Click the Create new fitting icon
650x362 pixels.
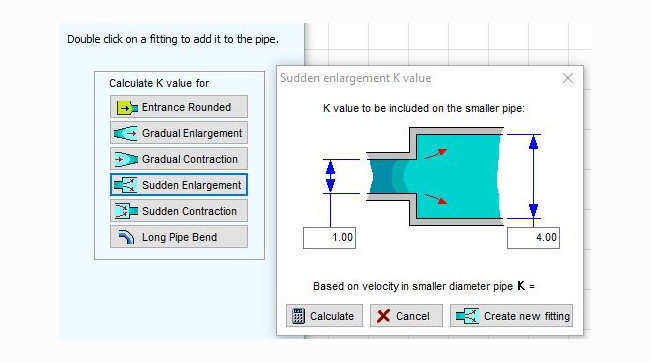point(467,316)
